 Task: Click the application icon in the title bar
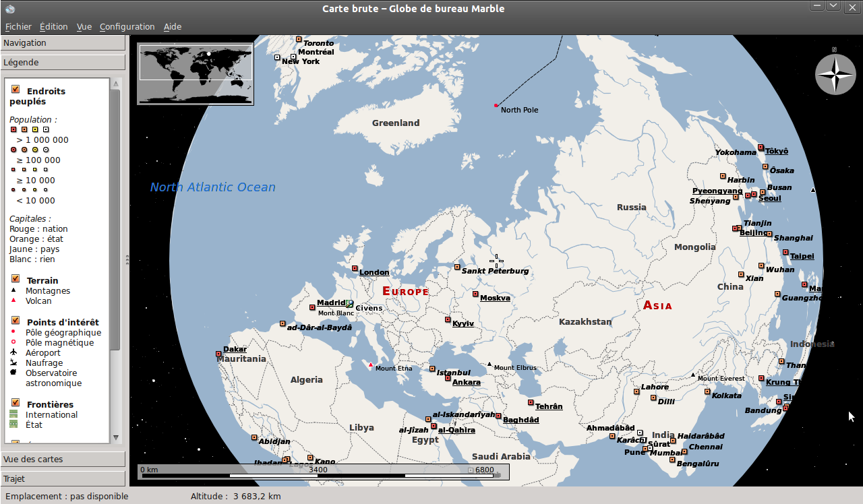pos(9,8)
